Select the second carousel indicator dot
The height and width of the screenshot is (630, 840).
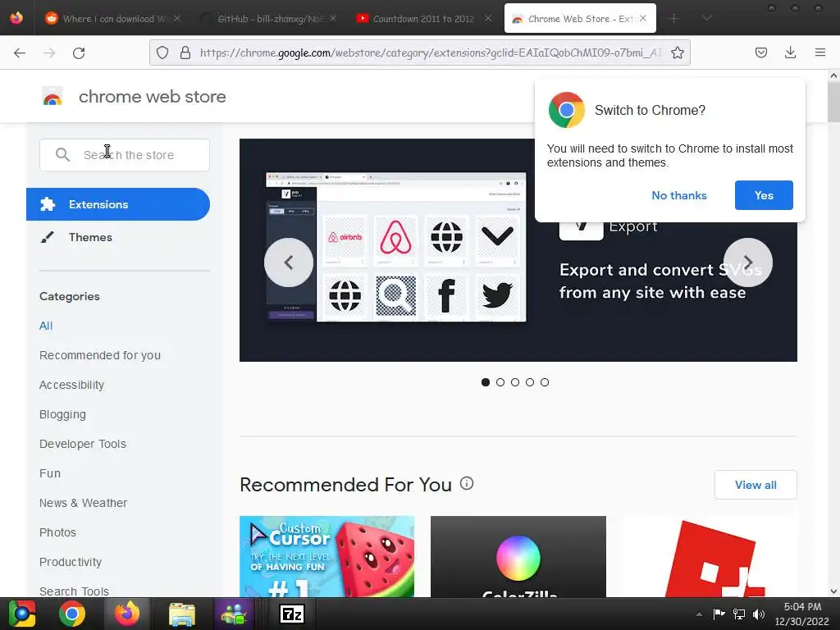500,382
